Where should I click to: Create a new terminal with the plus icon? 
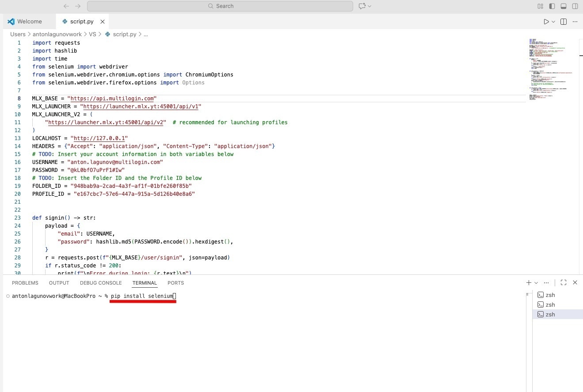tap(529, 282)
